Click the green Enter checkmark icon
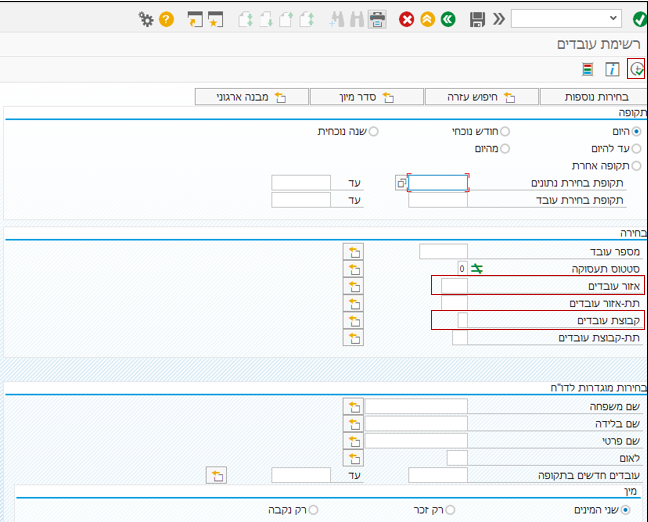The height and width of the screenshot is (522, 648). point(640,19)
